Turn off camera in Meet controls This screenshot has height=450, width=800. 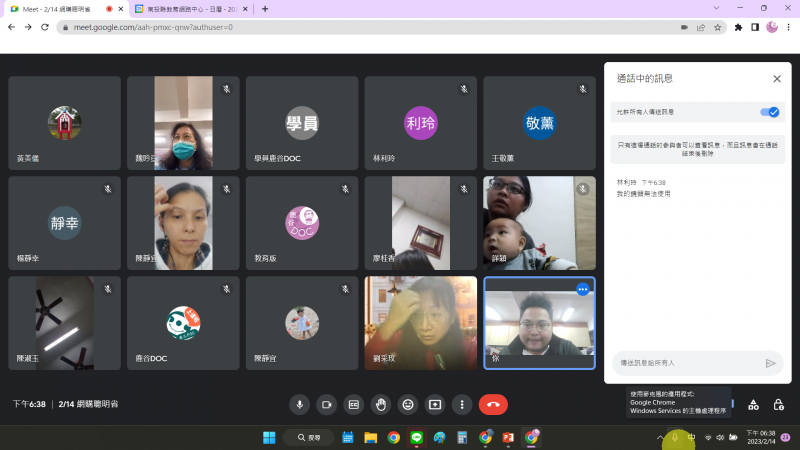327,405
